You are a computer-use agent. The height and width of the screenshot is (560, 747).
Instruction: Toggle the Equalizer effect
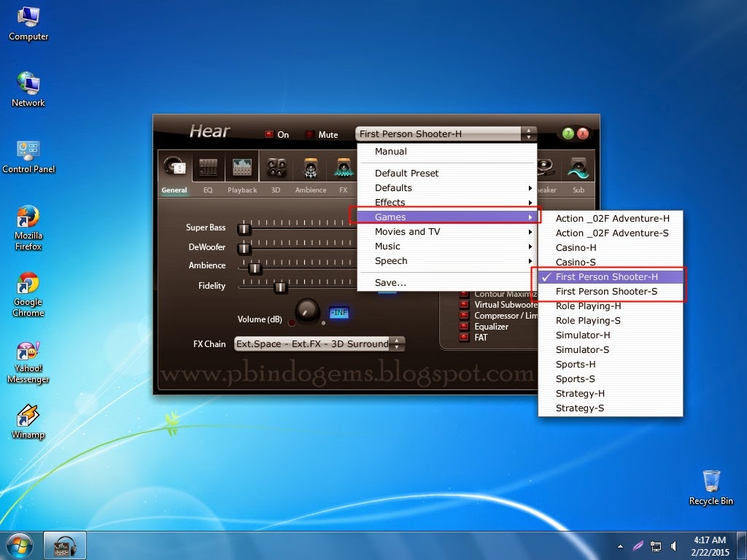(464, 327)
